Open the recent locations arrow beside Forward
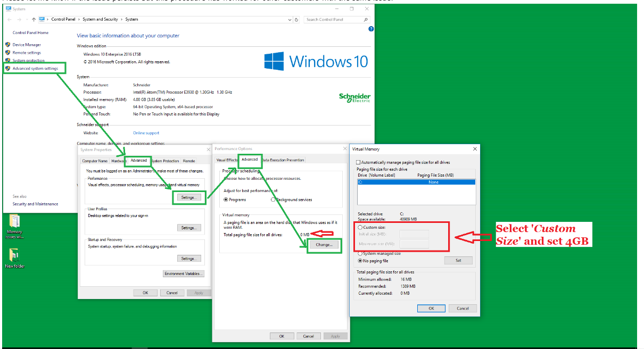Viewport: 644px width, 349px height. [27, 20]
